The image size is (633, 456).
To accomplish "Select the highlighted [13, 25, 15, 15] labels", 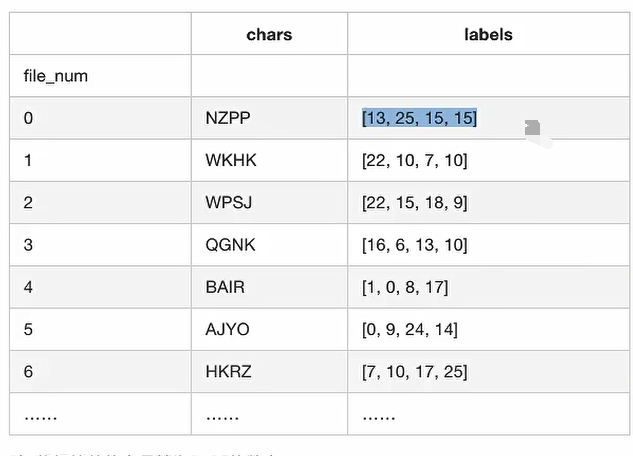I will (x=419, y=118).
